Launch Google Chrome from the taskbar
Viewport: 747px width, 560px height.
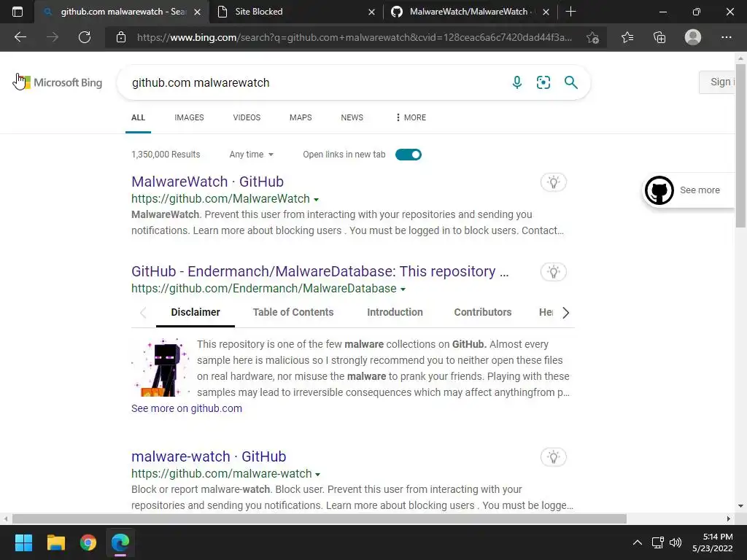click(x=88, y=542)
